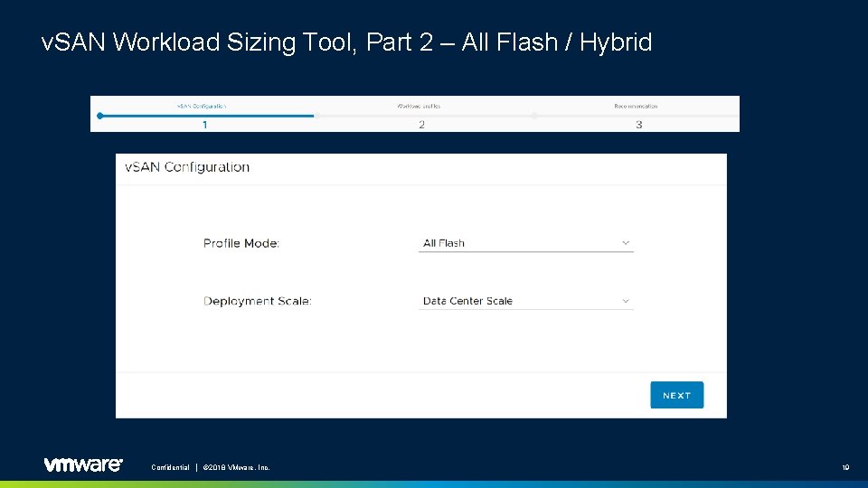868x488 pixels.
Task: Click the slide title vSAN Workload Sizing Tool
Action: [x=346, y=42]
